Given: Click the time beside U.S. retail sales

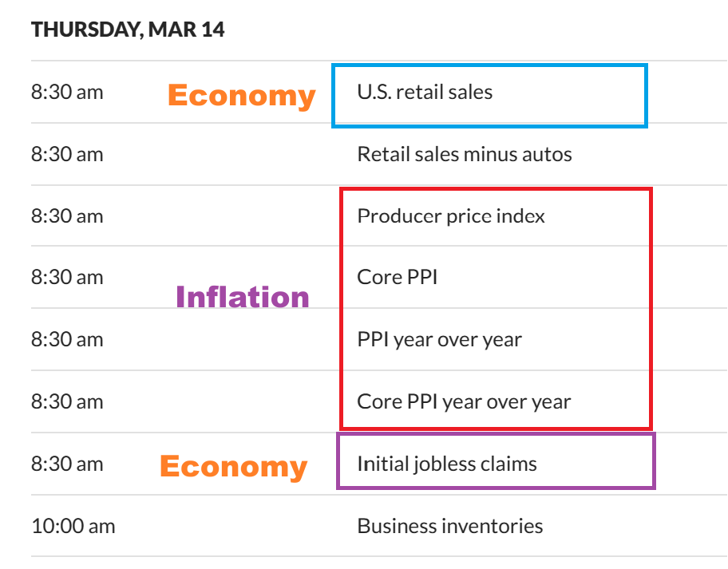Looking at the screenshot, I should (67, 92).
